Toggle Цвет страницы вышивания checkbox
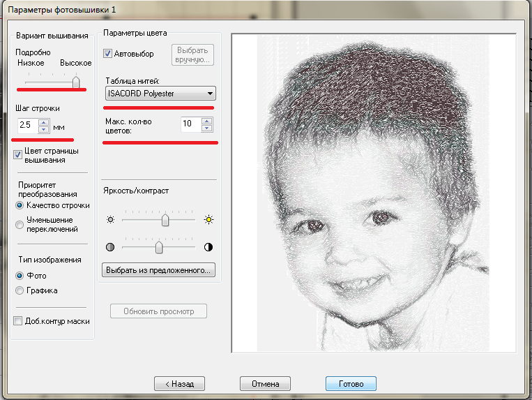This screenshot has height=400, width=532. (x=19, y=155)
